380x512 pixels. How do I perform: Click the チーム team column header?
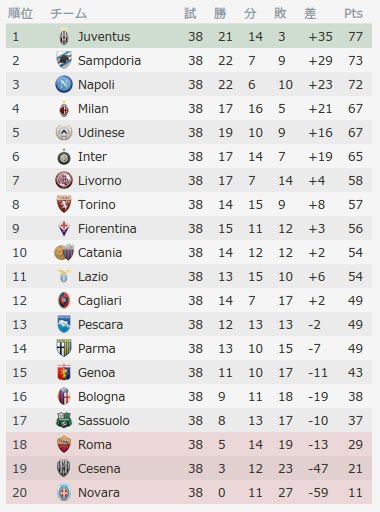click(69, 13)
